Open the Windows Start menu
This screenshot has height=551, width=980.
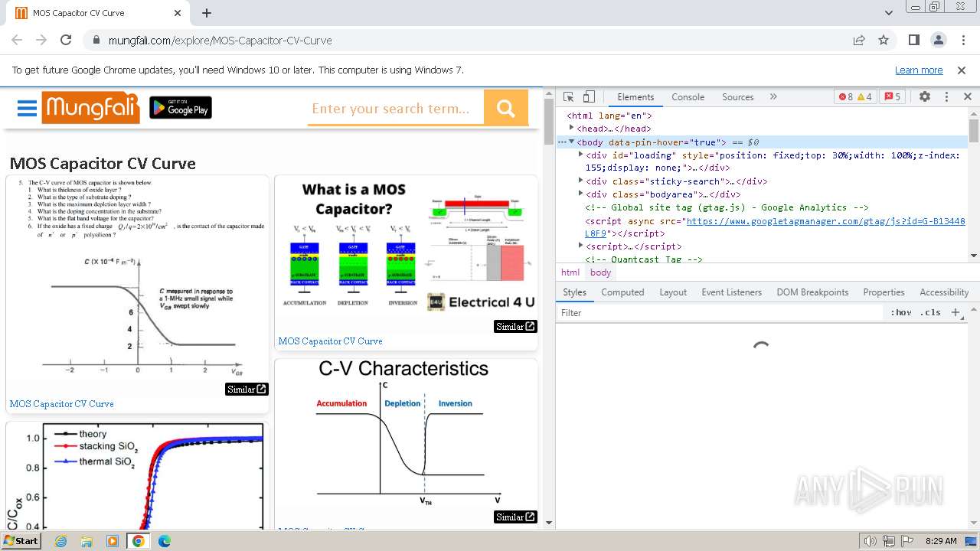pyautogui.click(x=21, y=540)
